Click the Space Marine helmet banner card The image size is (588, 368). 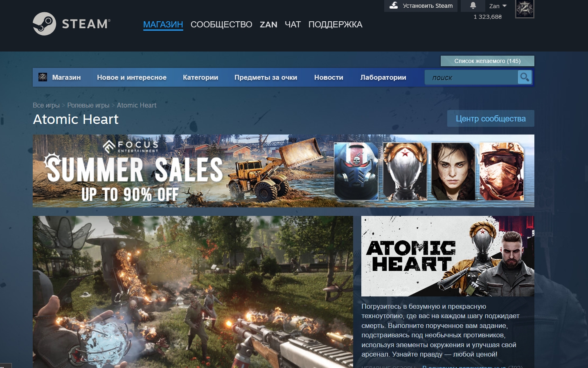click(356, 171)
